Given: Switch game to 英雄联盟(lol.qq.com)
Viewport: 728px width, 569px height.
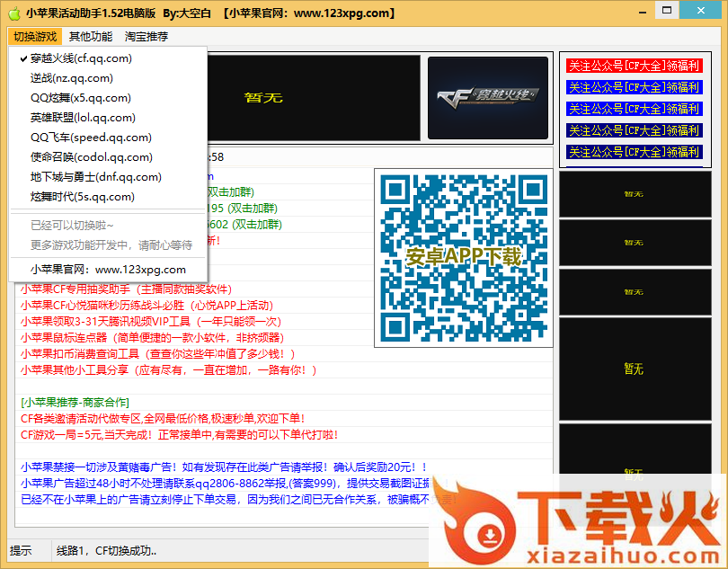Looking at the screenshot, I should (x=108, y=118).
